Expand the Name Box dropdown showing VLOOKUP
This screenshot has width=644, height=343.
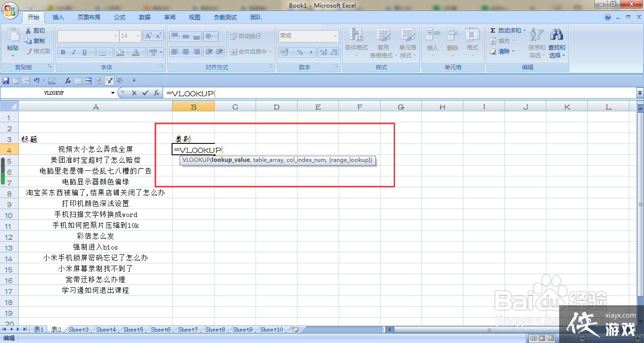click(x=113, y=93)
